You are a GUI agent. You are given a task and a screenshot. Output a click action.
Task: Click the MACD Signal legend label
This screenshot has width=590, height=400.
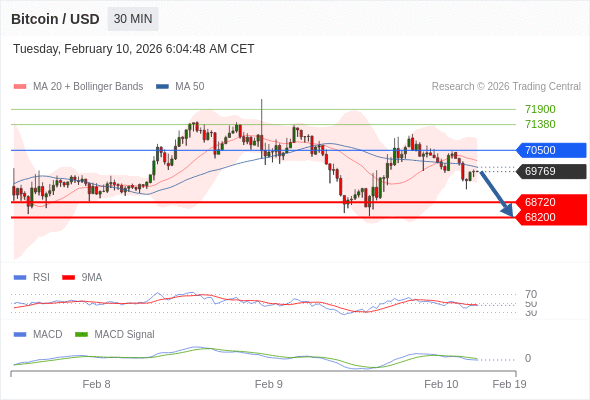125,335
